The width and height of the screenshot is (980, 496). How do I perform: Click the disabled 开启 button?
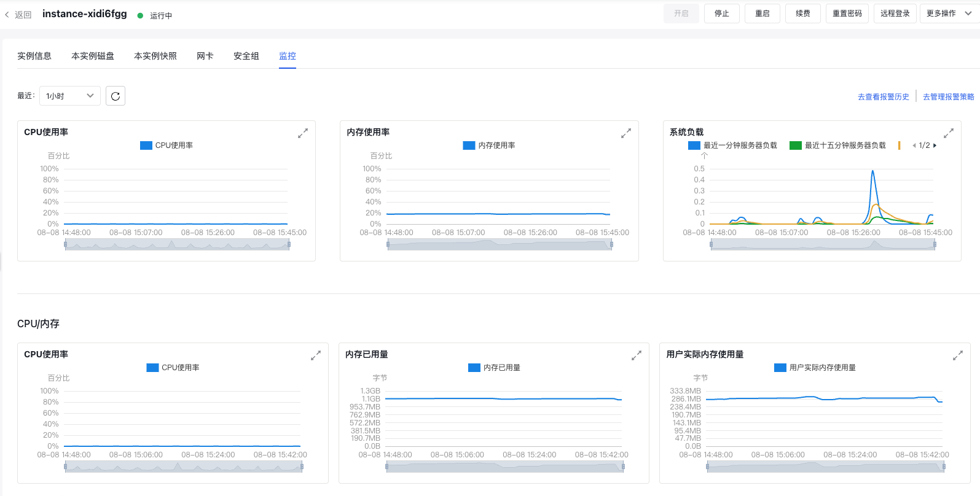pos(681,14)
